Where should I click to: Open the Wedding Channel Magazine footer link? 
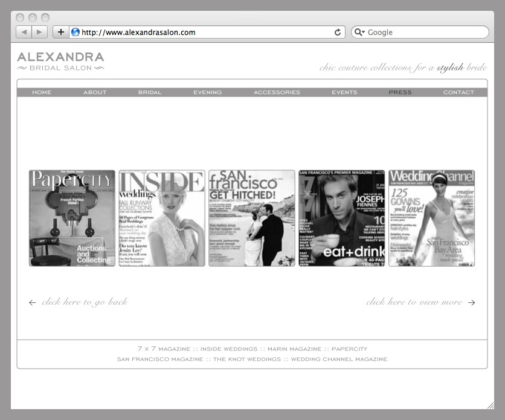[x=339, y=359]
